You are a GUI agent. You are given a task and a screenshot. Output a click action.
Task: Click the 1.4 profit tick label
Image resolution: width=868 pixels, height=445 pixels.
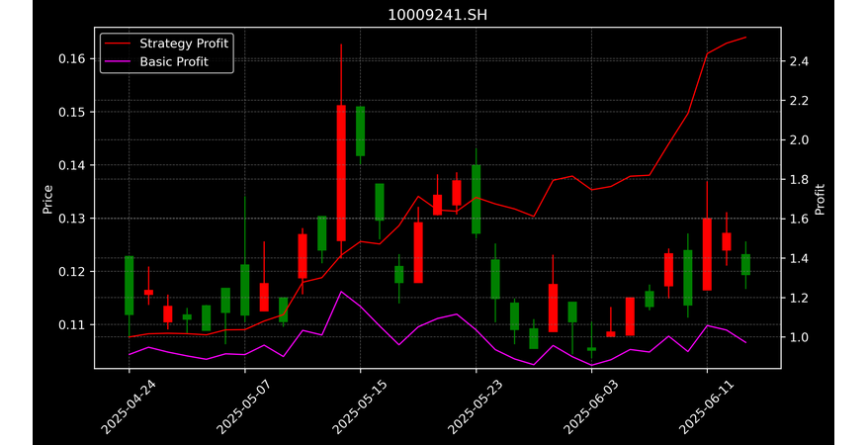coord(798,258)
